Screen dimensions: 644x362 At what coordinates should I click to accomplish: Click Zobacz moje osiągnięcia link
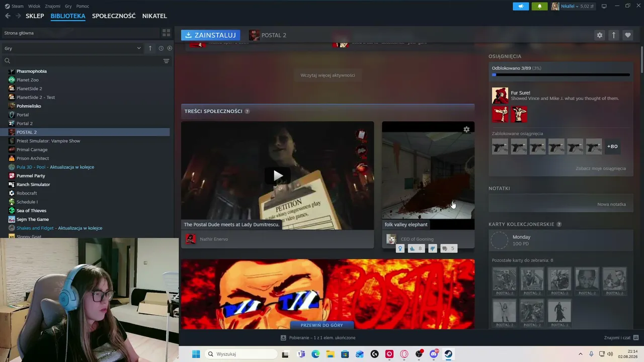click(601, 168)
